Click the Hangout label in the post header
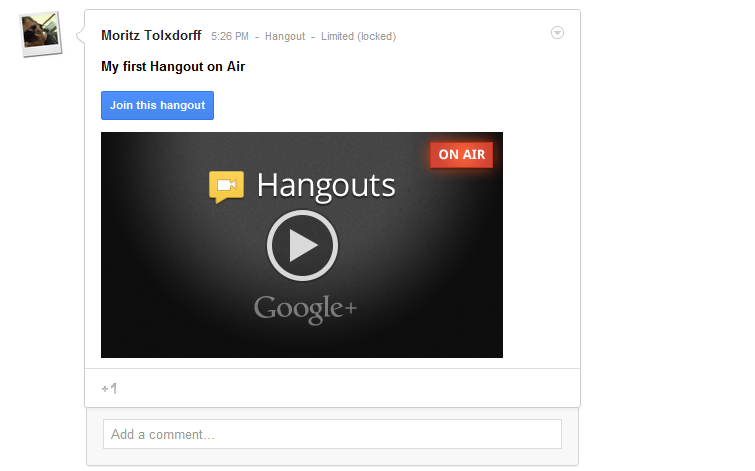The height and width of the screenshot is (471, 755). point(285,37)
